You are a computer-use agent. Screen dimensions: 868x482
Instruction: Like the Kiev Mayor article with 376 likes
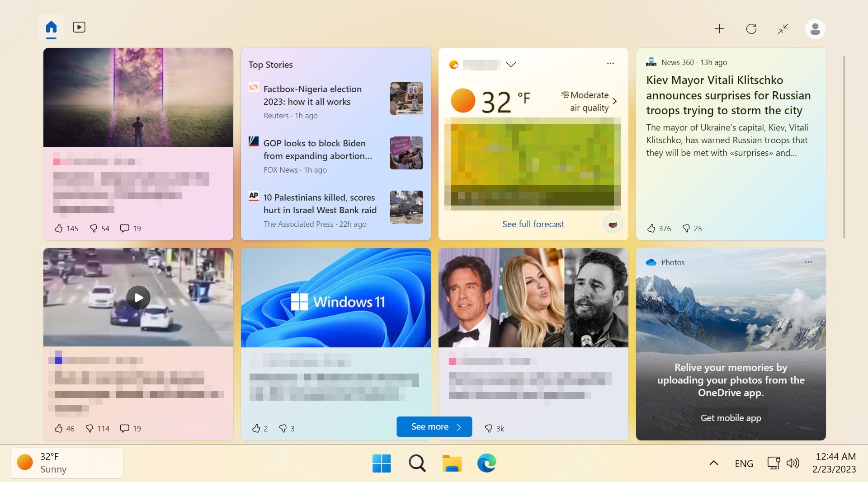(x=659, y=229)
